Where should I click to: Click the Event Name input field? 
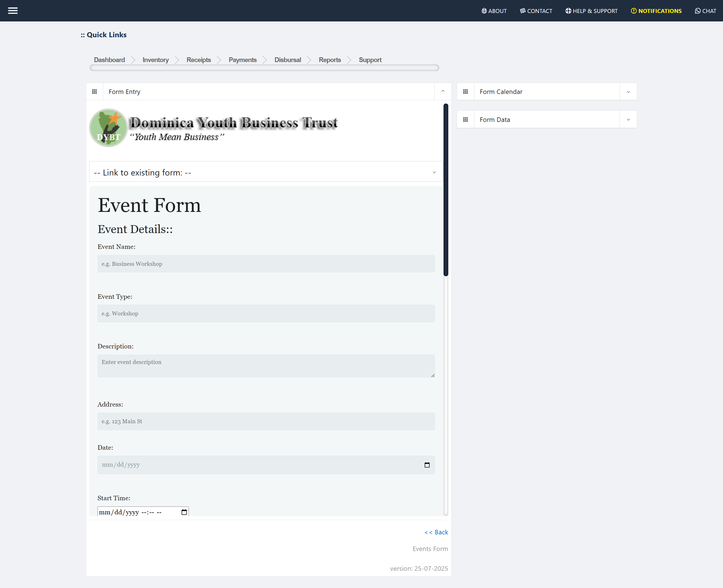click(x=266, y=264)
